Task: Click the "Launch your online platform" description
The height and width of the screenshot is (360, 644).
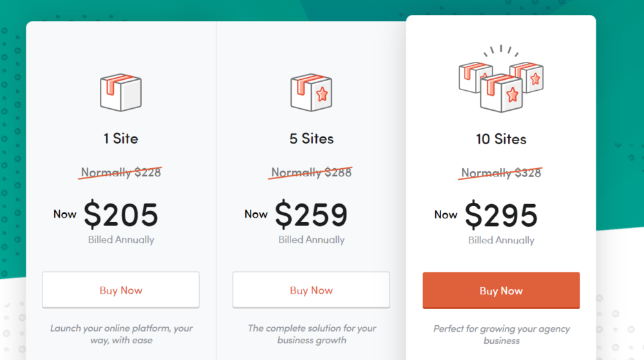Action: point(121,334)
